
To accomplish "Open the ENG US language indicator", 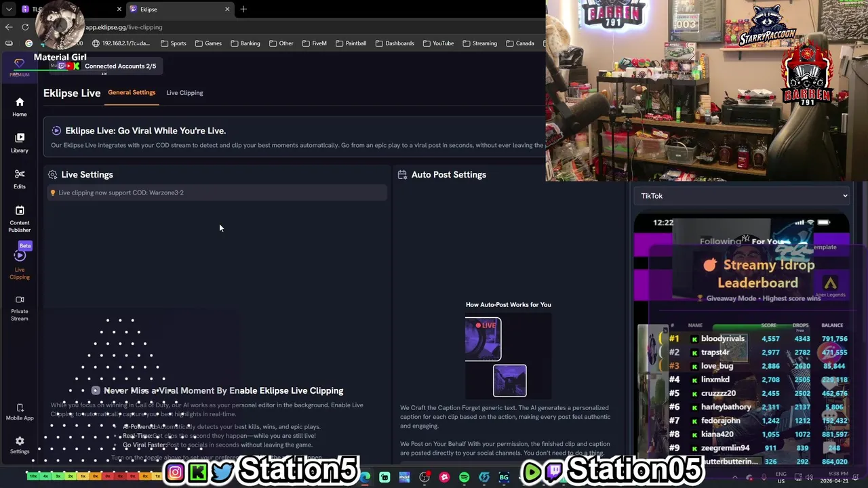I will point(781,477).
